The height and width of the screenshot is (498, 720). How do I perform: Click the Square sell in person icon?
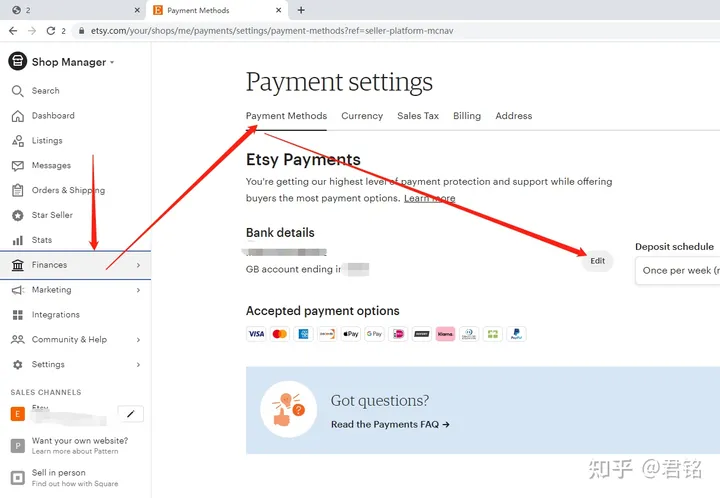pos(17,477)
